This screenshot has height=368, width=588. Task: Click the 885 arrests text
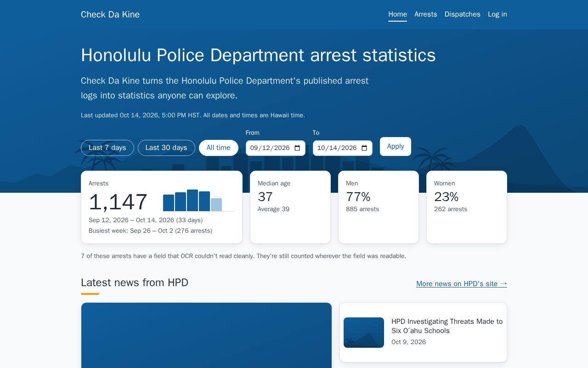tap(362, 209)
